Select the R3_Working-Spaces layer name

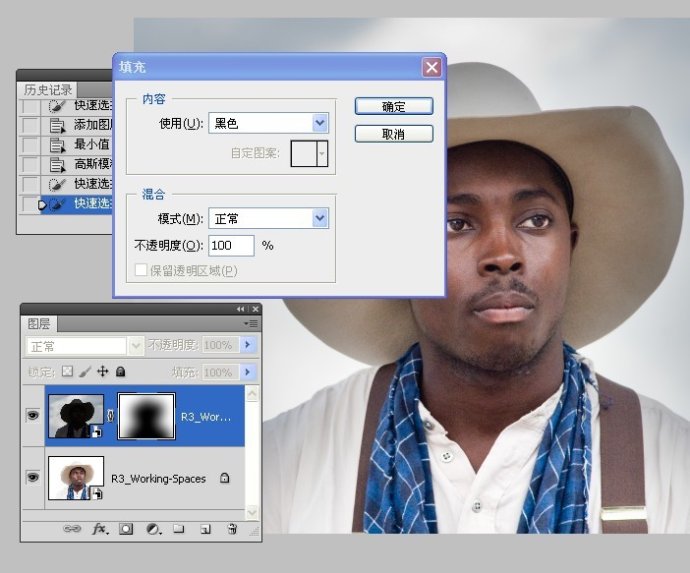click(x=158, y=478)
